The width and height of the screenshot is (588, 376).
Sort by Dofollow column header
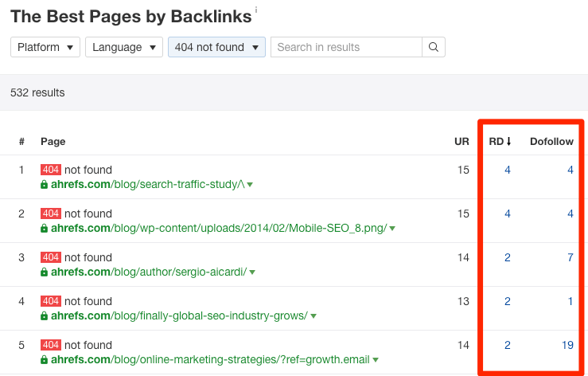[551, 142]
